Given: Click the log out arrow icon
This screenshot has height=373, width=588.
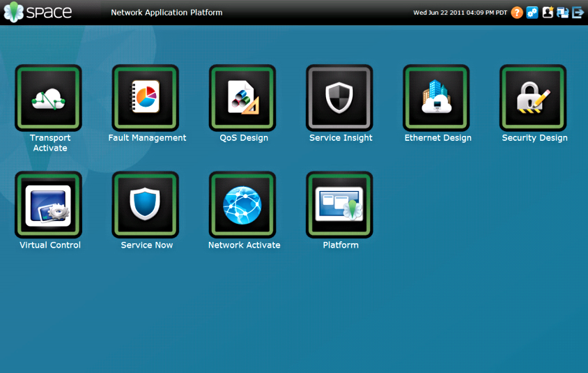Looking at the screenshot, I should click(578, 13).
